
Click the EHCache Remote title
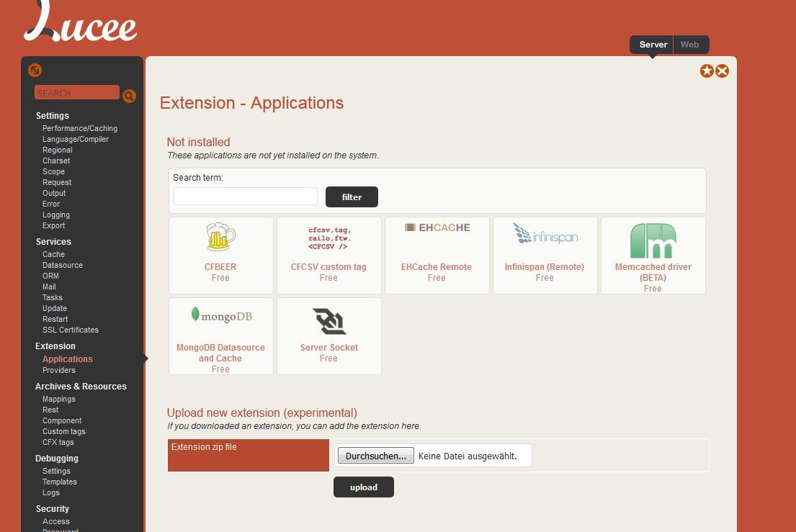coord(437,267)
